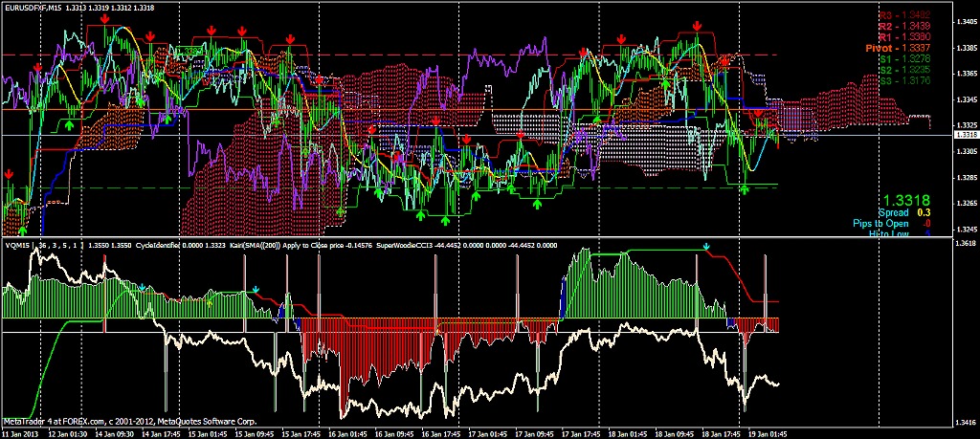Image resolution: width=980 pixels, height=439 pixels.
Task: Select the EURUSDFXF,M15 chart title label
Action: tap(32, 8)
